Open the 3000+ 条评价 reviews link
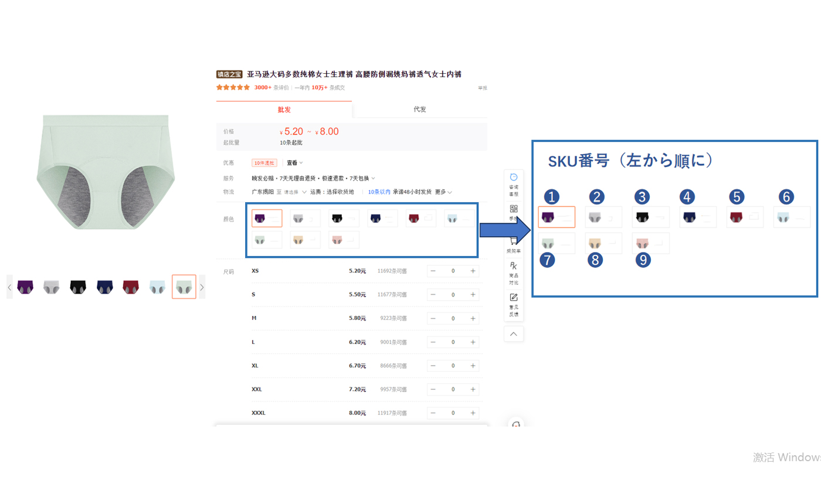Image resolution: width=821 pixels, height=504 pixels. click(x=271, y=88)
